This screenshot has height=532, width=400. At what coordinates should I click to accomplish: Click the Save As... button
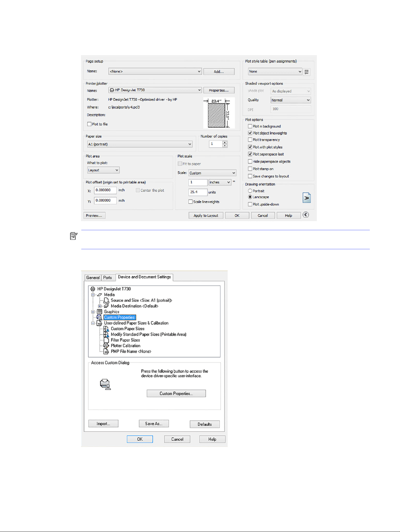coord(154,424)
